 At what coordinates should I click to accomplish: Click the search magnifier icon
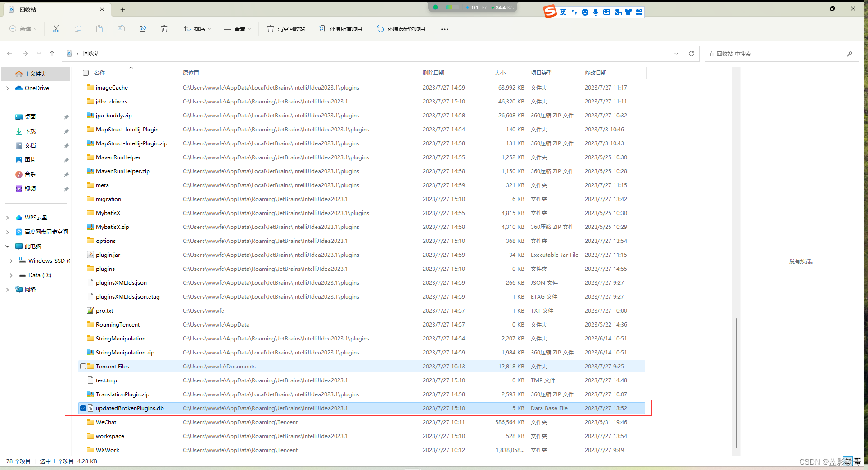coord(850,54)
